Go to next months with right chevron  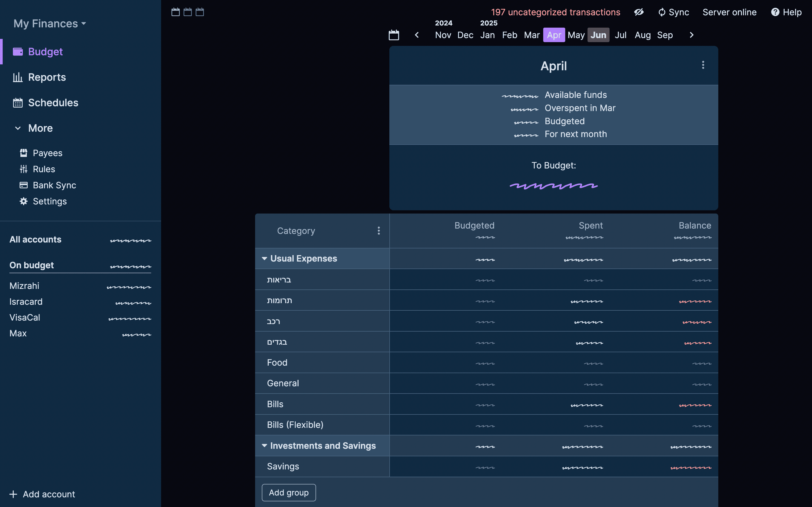point(691,35)
